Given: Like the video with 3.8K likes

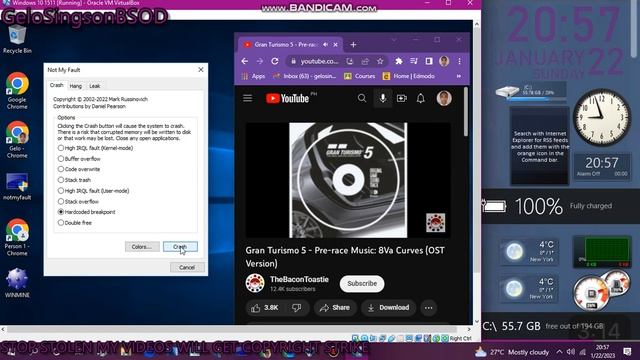Looking at the screenshot, I should [x=265, y=308].
